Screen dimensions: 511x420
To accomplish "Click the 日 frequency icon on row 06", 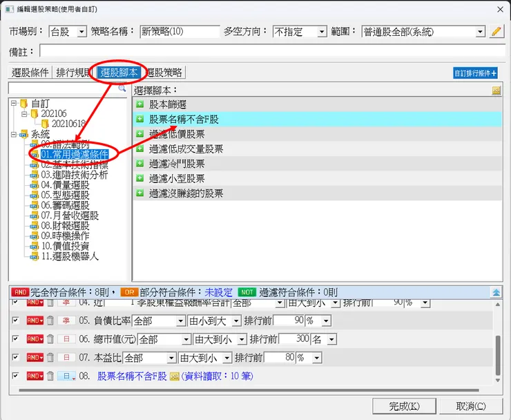I will [66, 339].
